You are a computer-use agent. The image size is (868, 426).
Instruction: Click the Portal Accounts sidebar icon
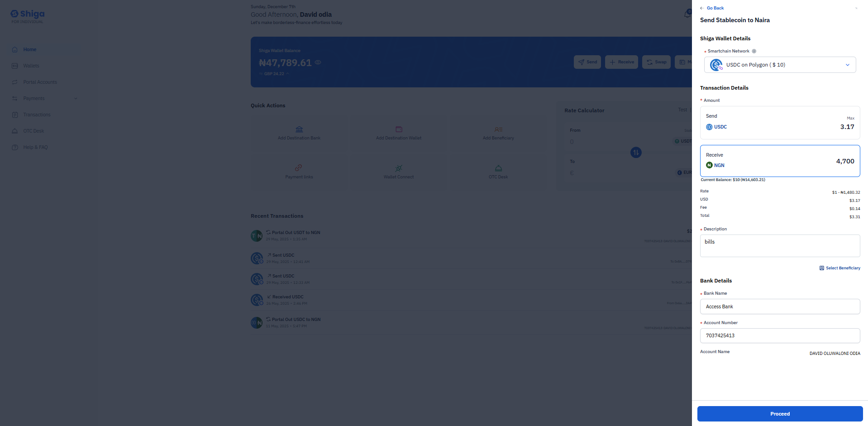click(x=15, y=82)
